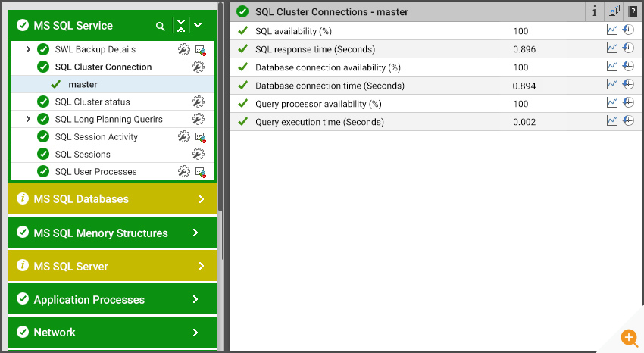
Task: Click the 0.894 connection time value
Action: pos(524,86)
